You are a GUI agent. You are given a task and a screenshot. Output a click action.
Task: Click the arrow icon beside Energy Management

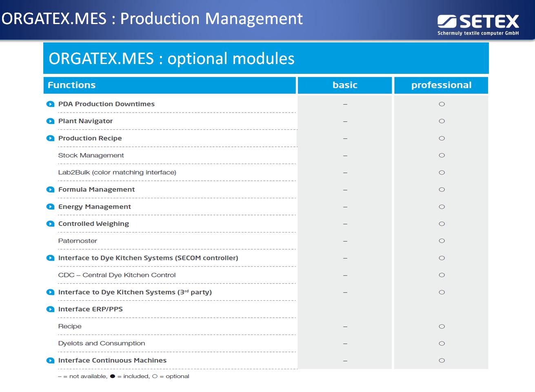[50, 207]
